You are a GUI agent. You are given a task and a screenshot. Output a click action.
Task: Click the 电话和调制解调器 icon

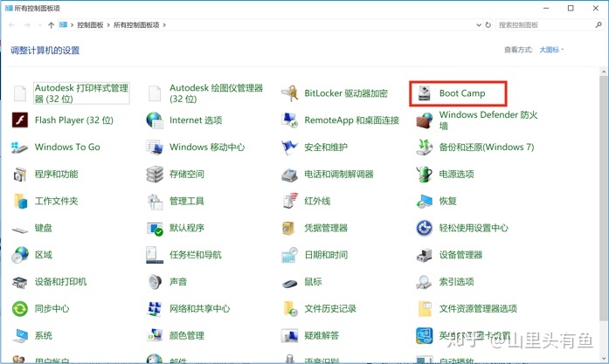click(290, 175)
